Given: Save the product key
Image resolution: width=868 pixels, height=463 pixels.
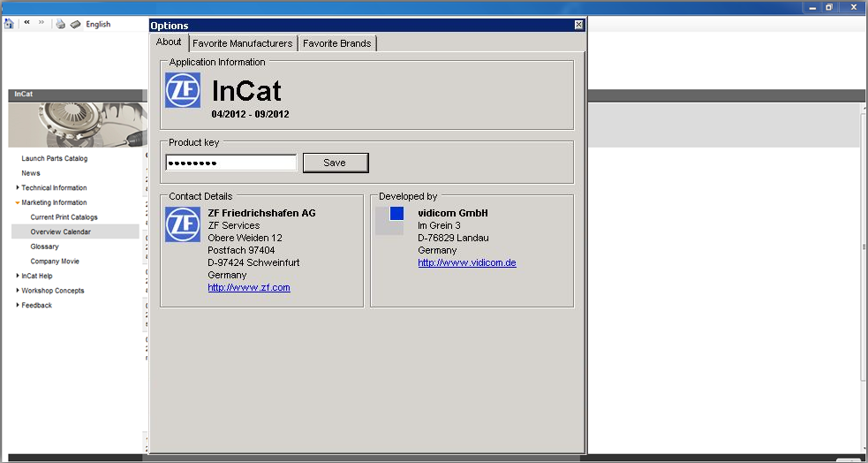Looking at the screenshot, I should point(336,163).
